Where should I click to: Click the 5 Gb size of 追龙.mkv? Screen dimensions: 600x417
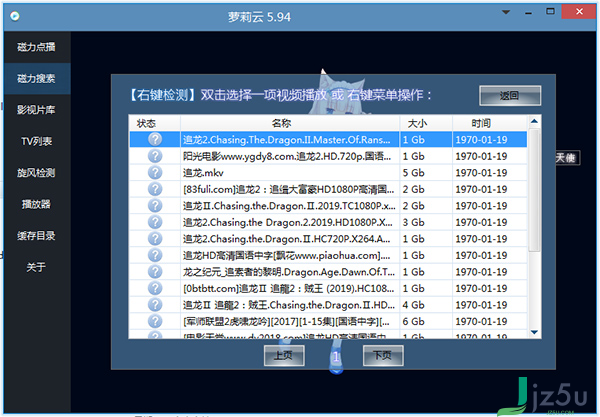tap(413, 173)
